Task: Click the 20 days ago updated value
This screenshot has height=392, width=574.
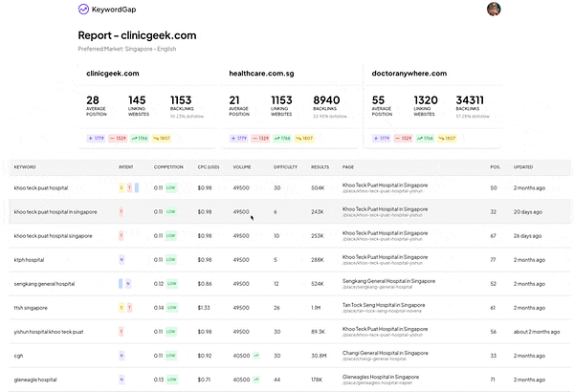Action: point(528,212)
